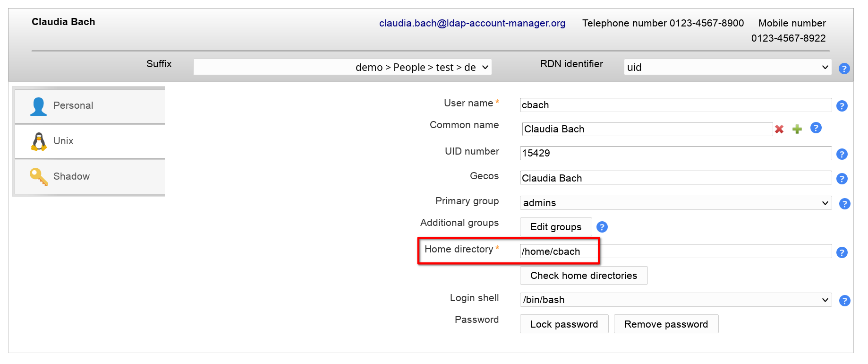Click the red X to remove Common name

[779, 129]
